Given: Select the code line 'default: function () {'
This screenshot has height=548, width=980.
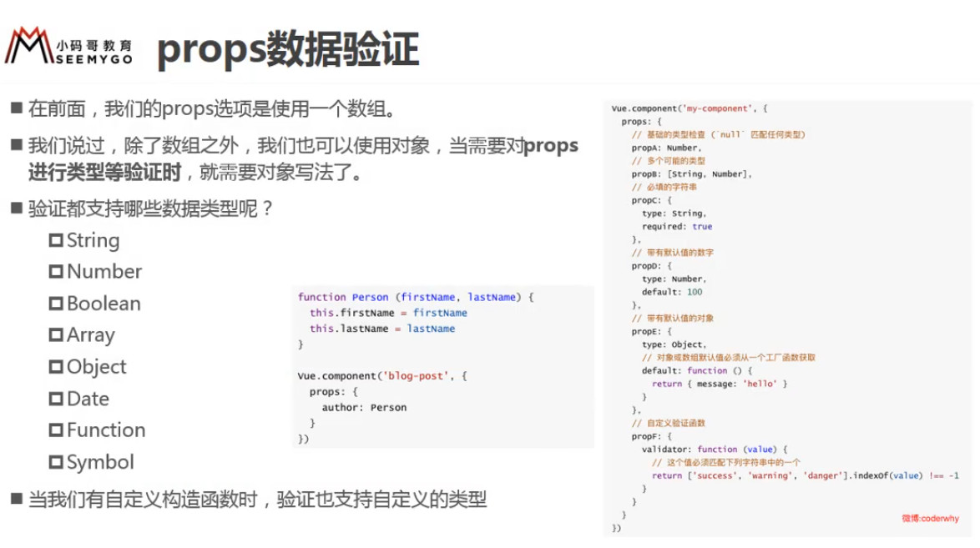Looking at the screenshot, I should coord(697,370).
